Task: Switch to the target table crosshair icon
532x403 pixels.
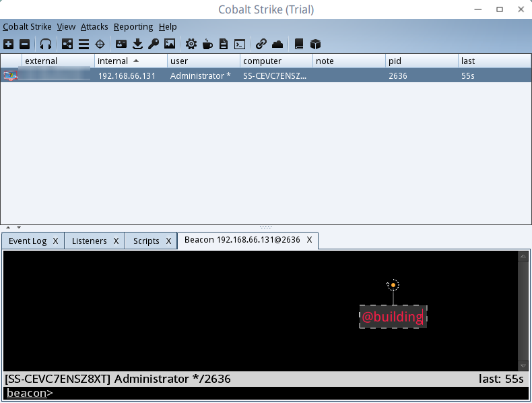Action: click(100, 44)
